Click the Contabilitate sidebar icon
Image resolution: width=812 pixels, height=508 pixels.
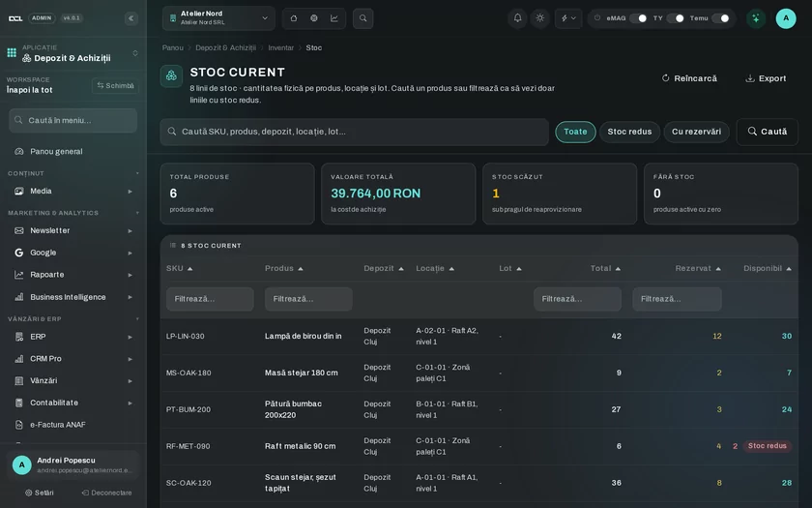pos(19,403)
